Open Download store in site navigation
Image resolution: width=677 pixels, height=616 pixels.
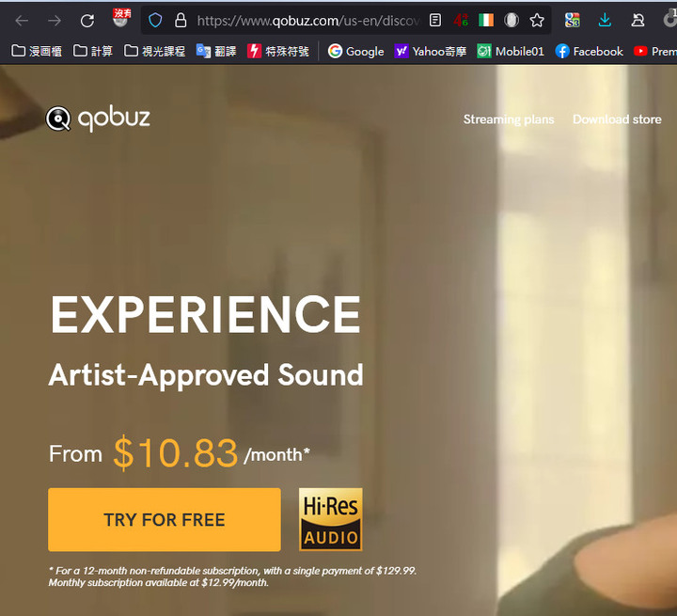pyautogui.click(x=617, y=119)
